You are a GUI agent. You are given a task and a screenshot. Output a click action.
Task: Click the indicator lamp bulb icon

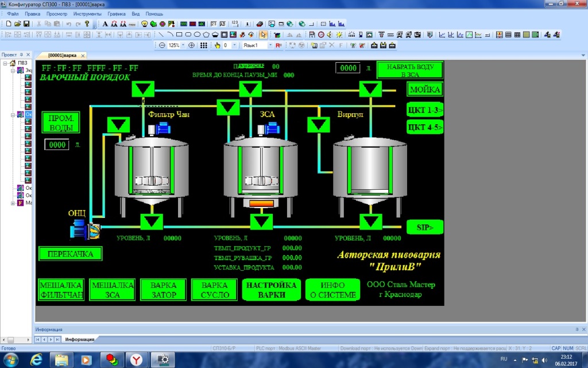click(x=144, y=24)
